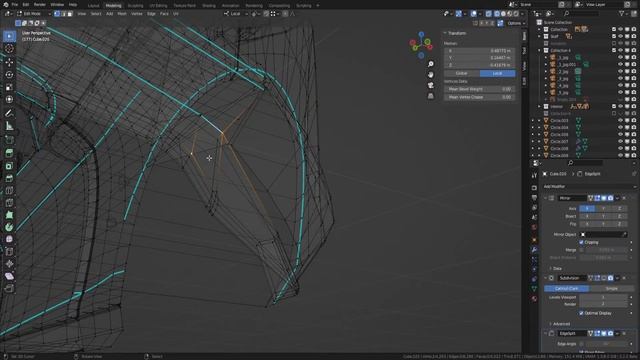Screen dimensions: 640x360
Task: Click the Local button in Transform panel
Action: [497, 73]
